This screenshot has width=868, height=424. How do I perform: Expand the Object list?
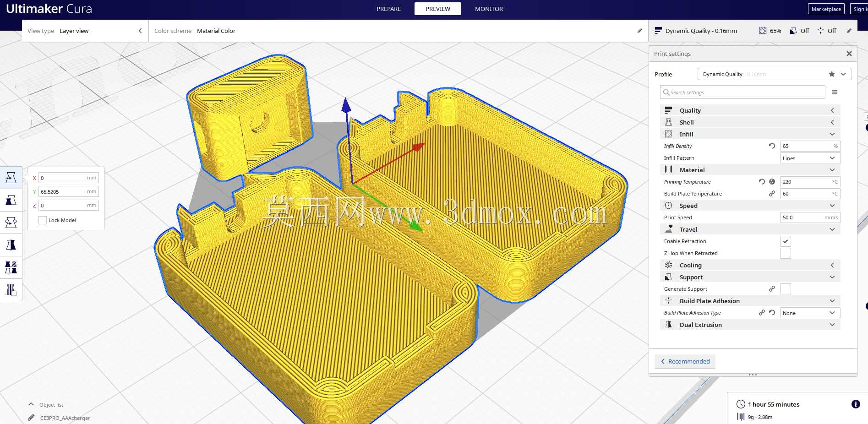(x=46, y=404)
